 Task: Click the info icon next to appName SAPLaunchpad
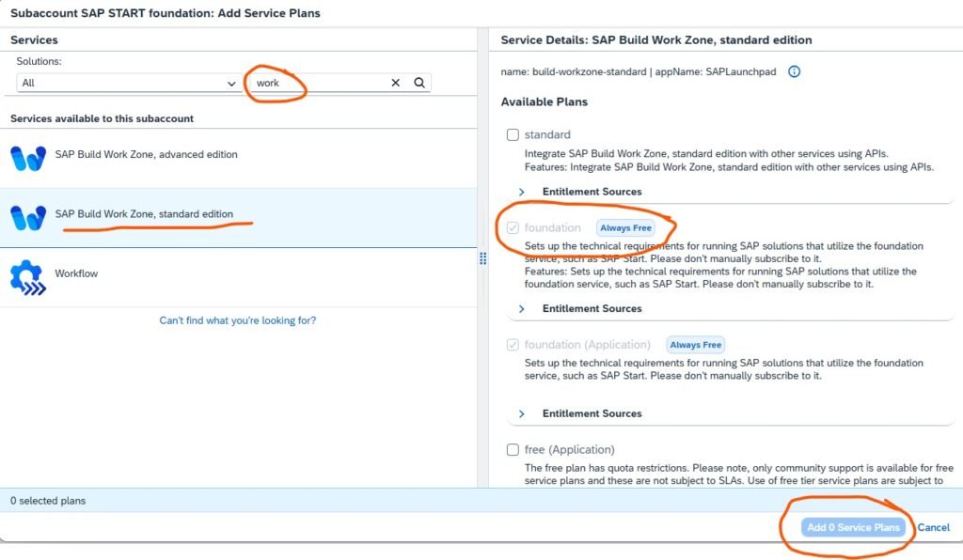click(794, 71)
